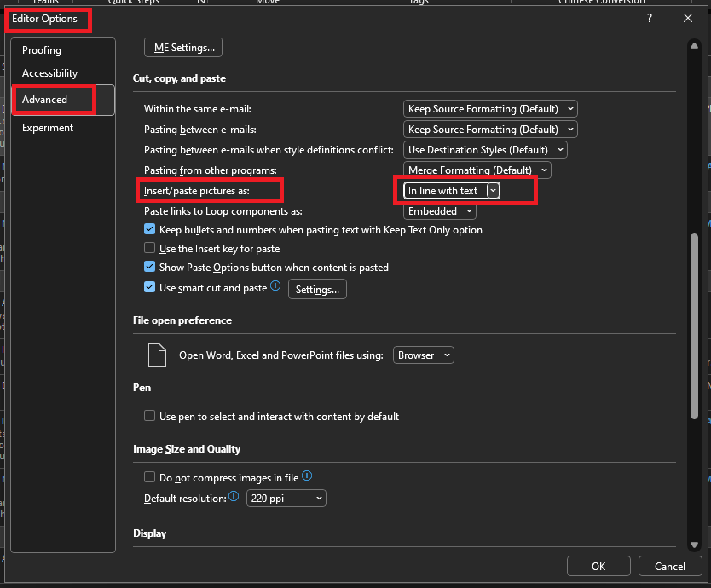Screen dimensions: 711x588
Task: Click the Cancel button
Action: click(670, 566)
